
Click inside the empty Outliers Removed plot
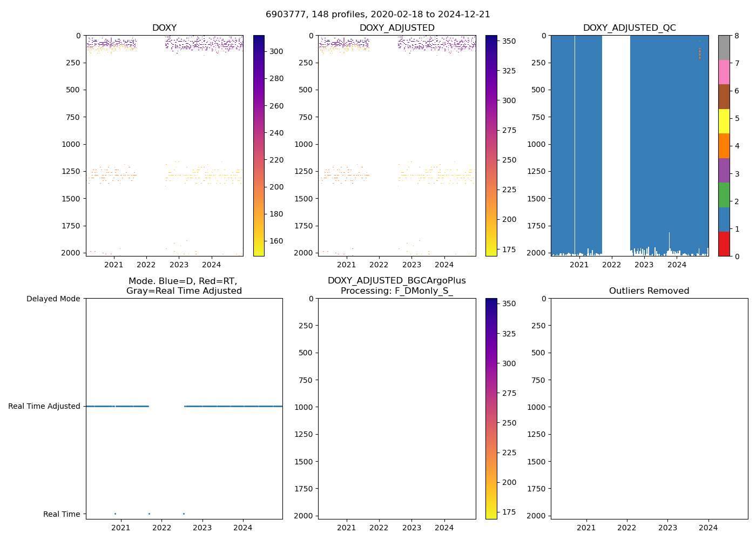click(x=649, y=408)
